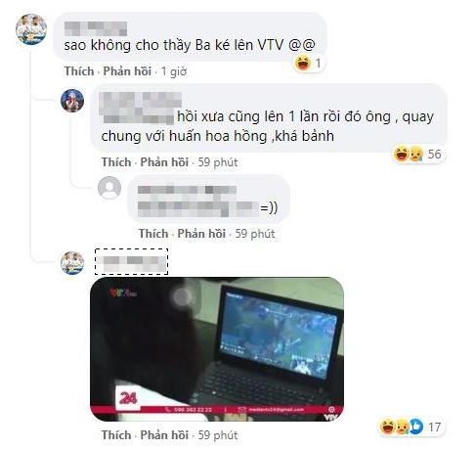Open the gray default profile avatar
The image size is (476, 449).
coord(109,188)
